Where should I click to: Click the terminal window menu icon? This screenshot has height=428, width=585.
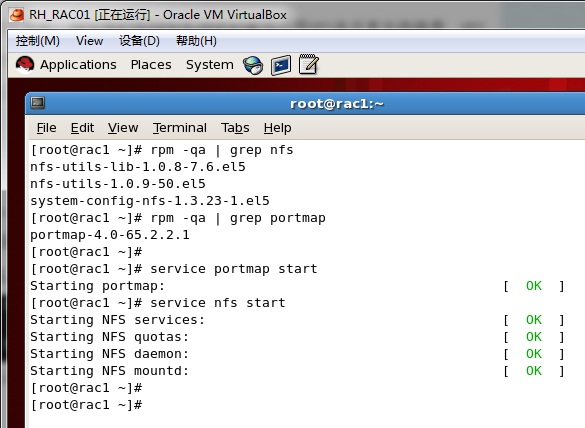[38, 102]
